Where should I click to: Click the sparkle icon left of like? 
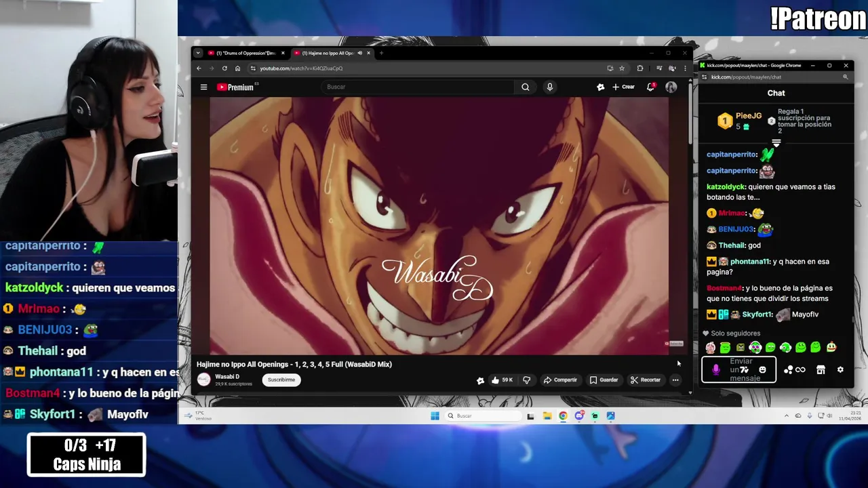click(480, 380)
